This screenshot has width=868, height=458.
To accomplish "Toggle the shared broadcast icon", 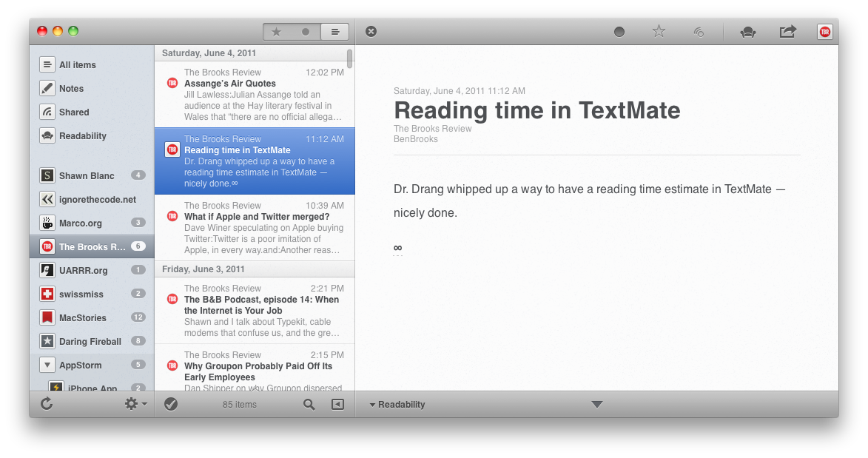I will coord(699,32).
